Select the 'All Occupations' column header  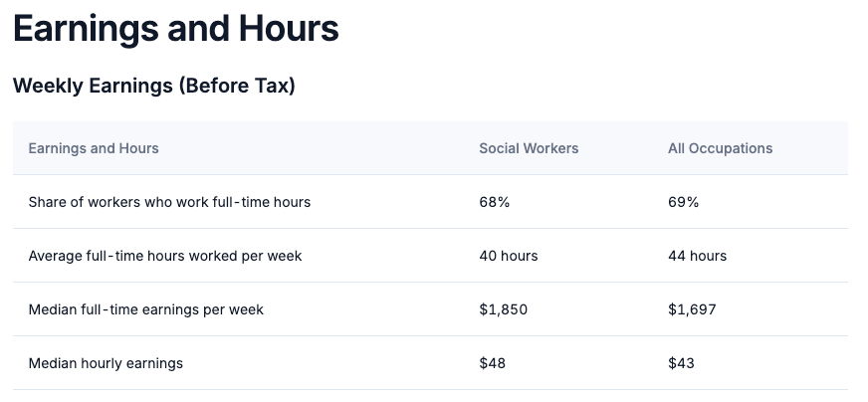point(720,148)
